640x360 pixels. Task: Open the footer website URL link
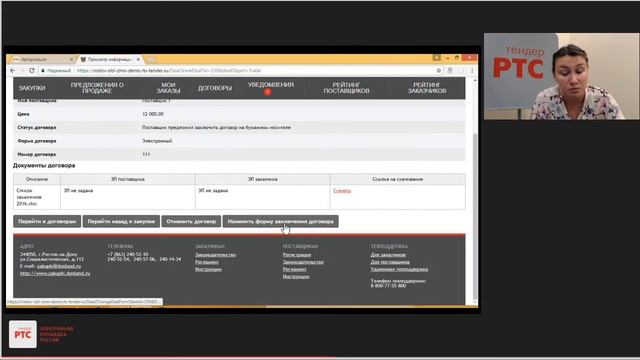55,273
